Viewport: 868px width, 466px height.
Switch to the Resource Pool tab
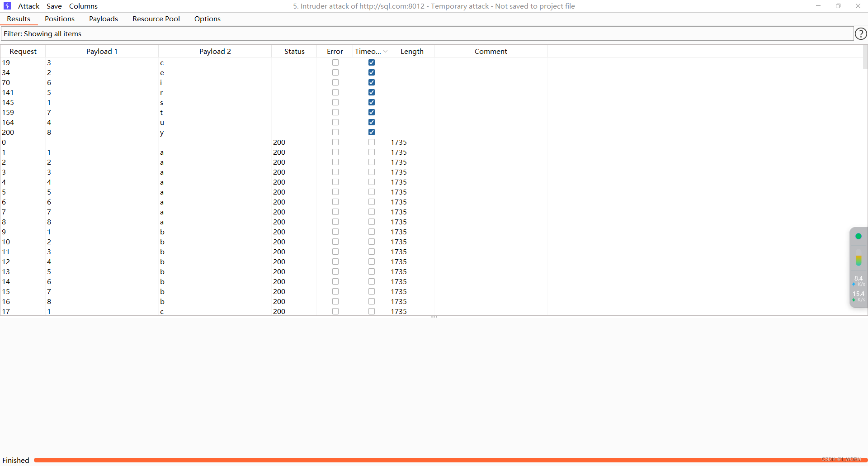(156, 19)
